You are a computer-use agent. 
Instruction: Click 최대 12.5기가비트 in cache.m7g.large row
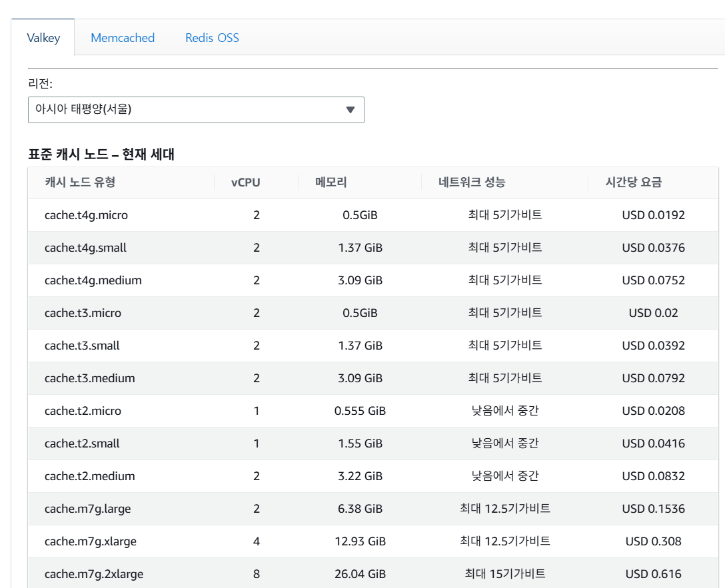pyautogui.click(x=505, y=509)
